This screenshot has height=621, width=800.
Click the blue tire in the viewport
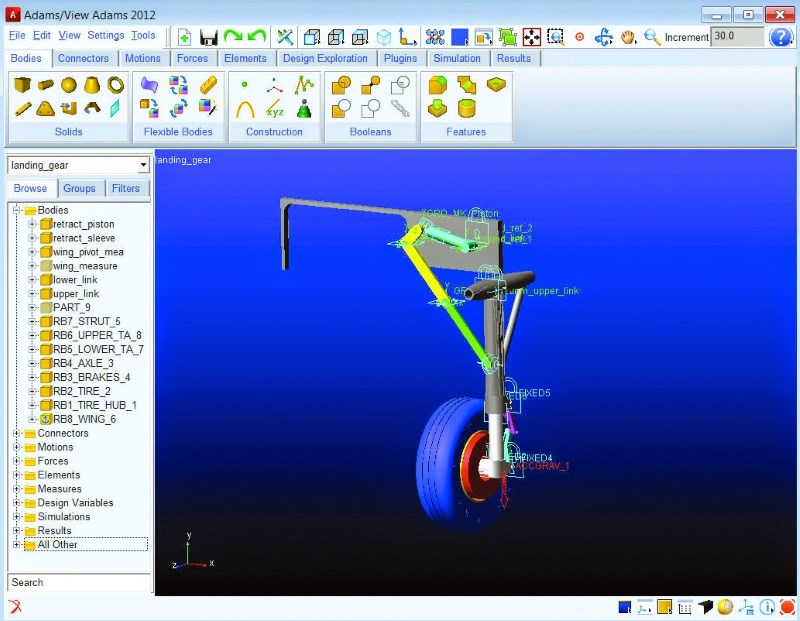tap(443, 464)
